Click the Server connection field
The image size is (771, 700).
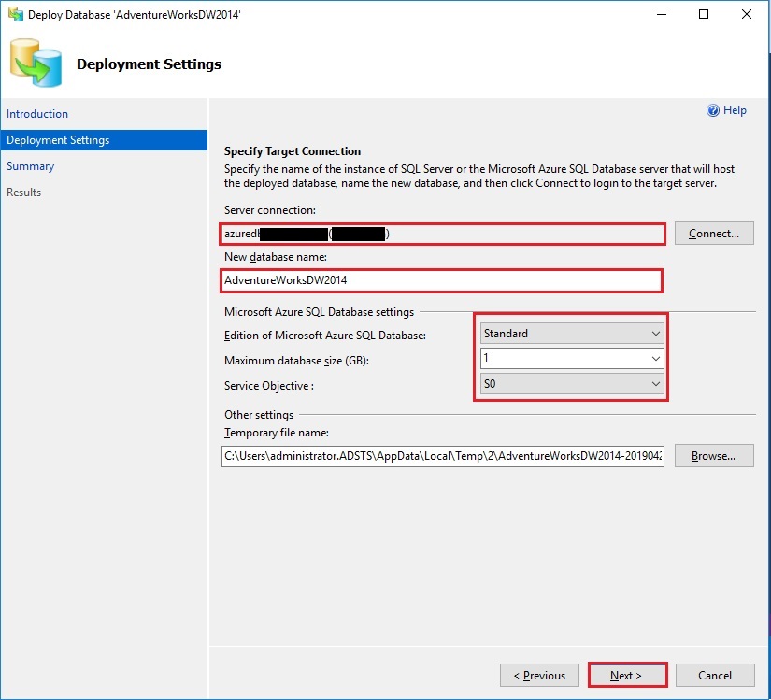point(443,234)
